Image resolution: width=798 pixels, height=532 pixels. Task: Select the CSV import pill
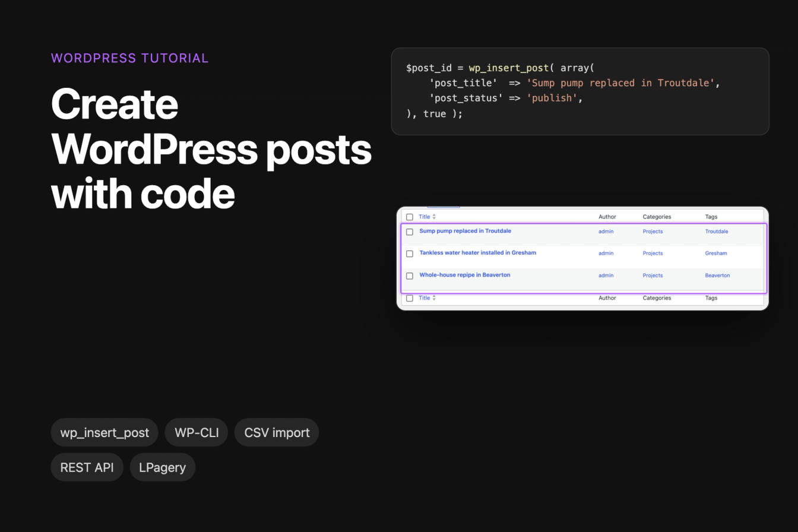point(277,432)
